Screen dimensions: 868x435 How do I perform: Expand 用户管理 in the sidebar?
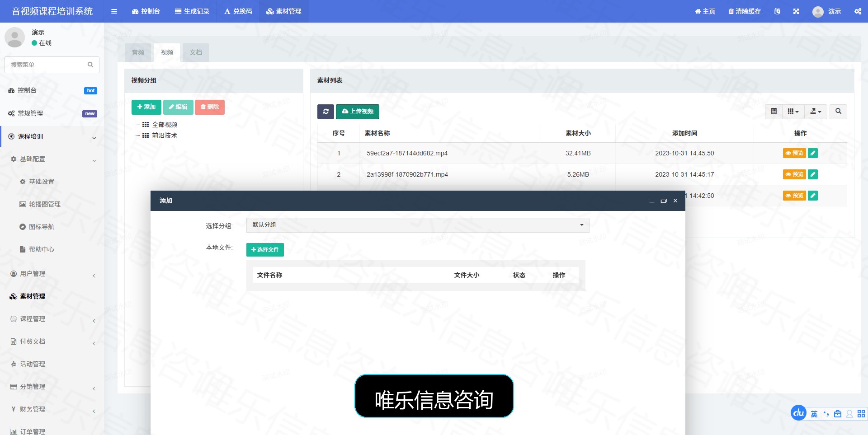click(52, 274)
